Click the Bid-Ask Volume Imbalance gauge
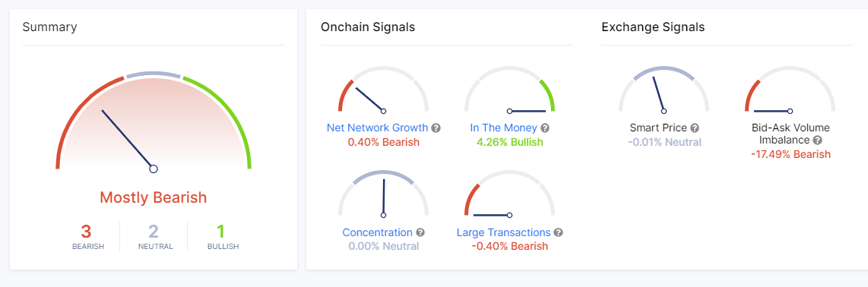Viewport: 868px width, 287px height. (x=790, y=90)
